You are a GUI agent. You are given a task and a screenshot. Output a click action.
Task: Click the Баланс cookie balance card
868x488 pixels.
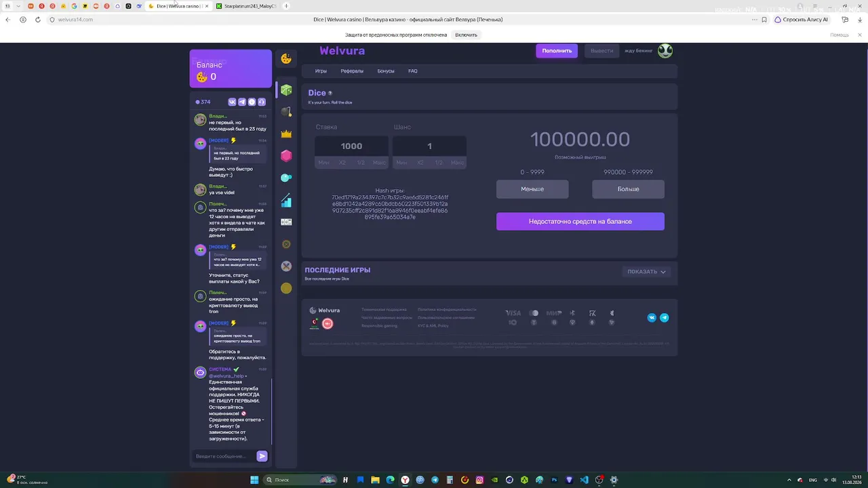[231, 68]
